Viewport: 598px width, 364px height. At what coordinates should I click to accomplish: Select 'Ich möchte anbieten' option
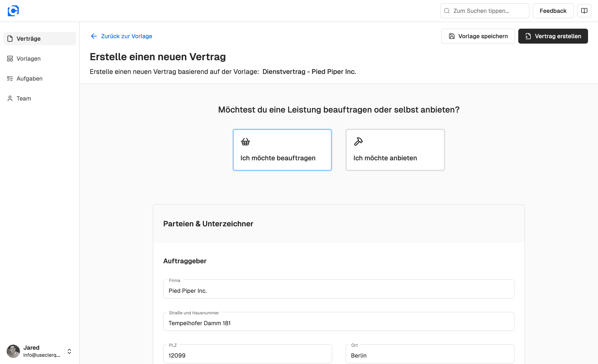coord(395,150)
